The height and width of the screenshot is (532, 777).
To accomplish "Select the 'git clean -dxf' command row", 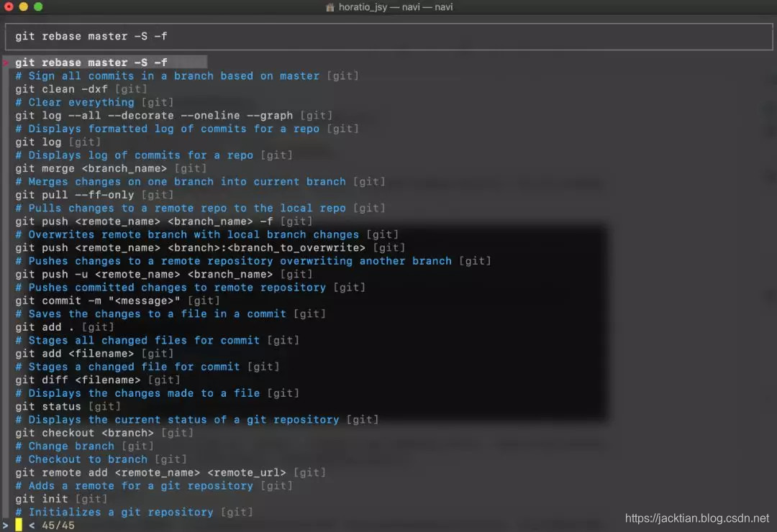I will click(81, 89).
